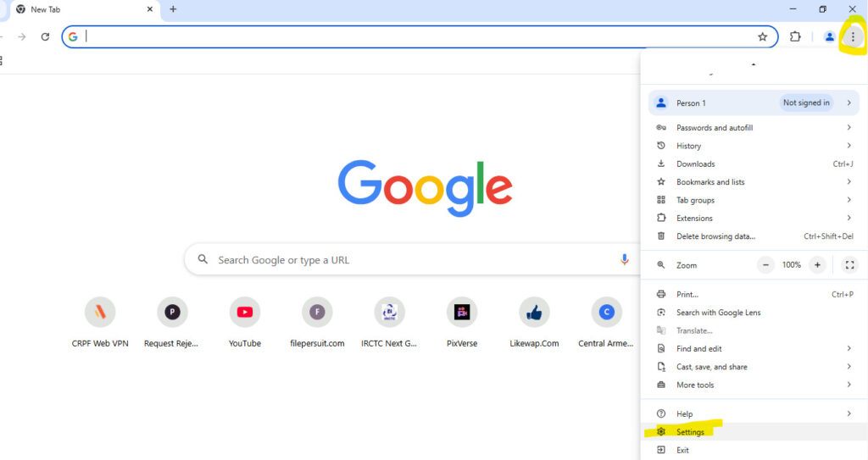The width and height of the screenshot is (868, 460).
Task: Expand Cast, save, and share submenu
Action: [x=754, y=367]
